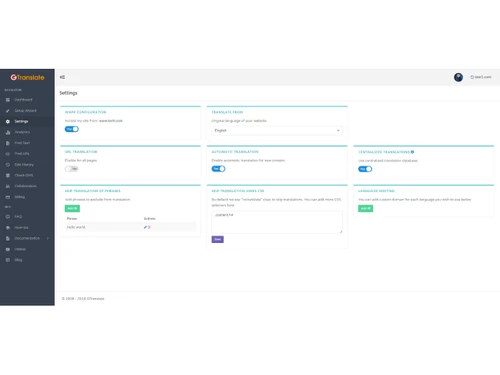This screenshot has width=500, height=375.
Task: Click Add under Skip Translation of Phrases
Action: (x=72, y=208)
